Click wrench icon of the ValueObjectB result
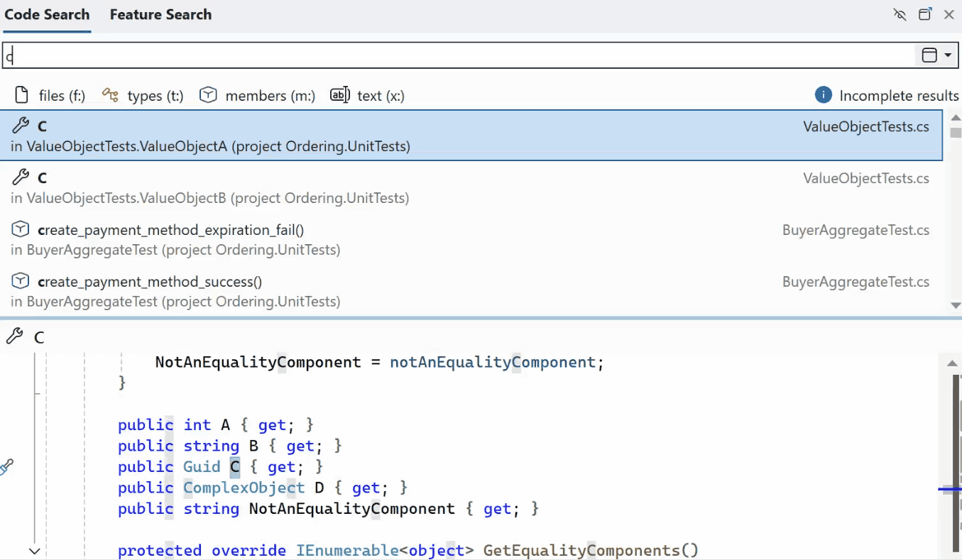Image resolution: width=962 pixels, height=560 pixels. point(21,177)
